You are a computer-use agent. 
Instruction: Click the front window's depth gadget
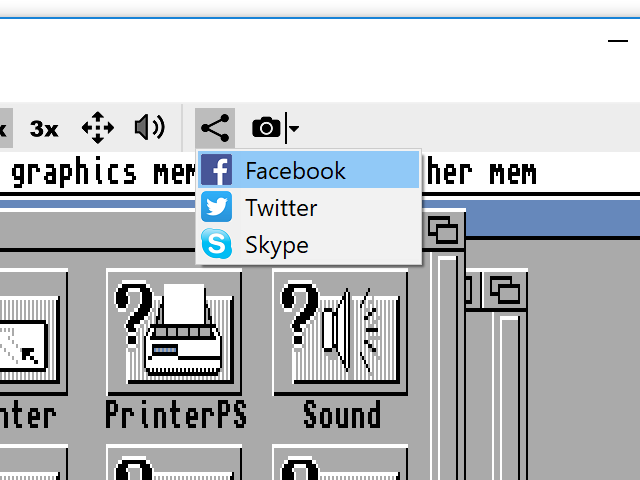pos(443,231)
